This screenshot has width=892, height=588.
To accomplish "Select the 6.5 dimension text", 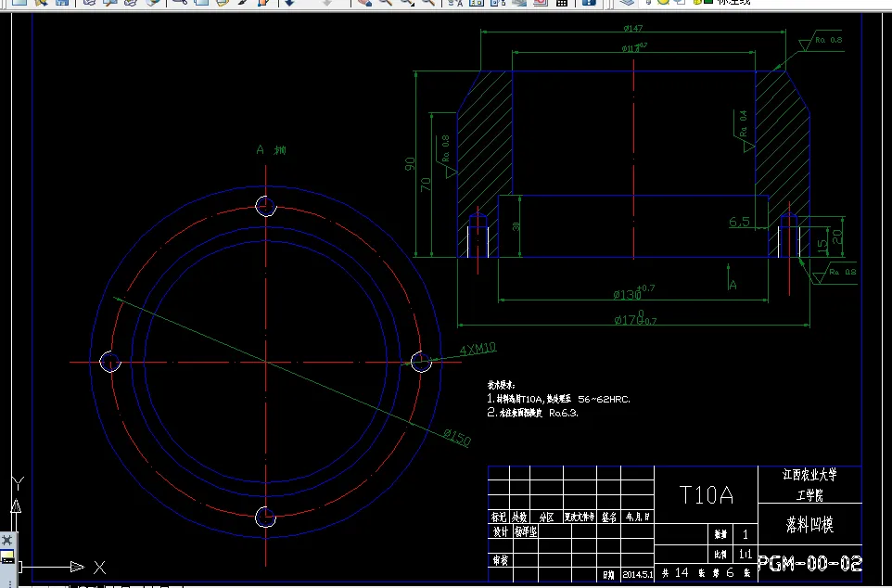I will (x=740, y=222).
